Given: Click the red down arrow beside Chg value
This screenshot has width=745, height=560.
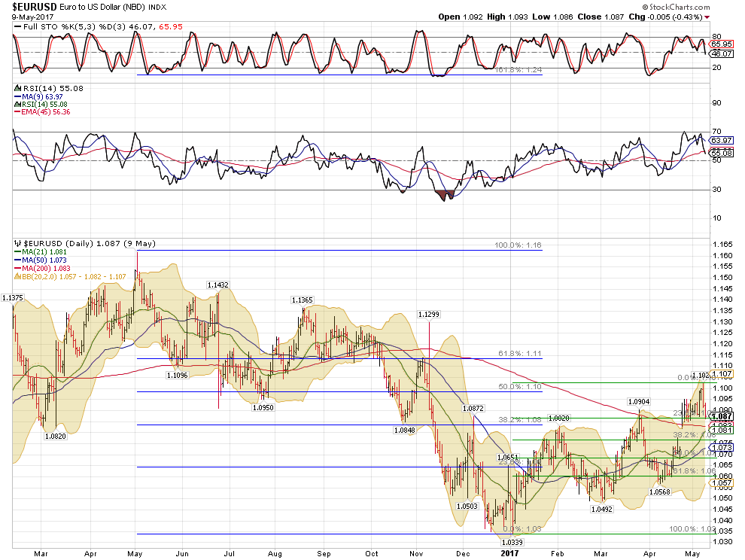Looking at the screenshot, I should point(707,16).
